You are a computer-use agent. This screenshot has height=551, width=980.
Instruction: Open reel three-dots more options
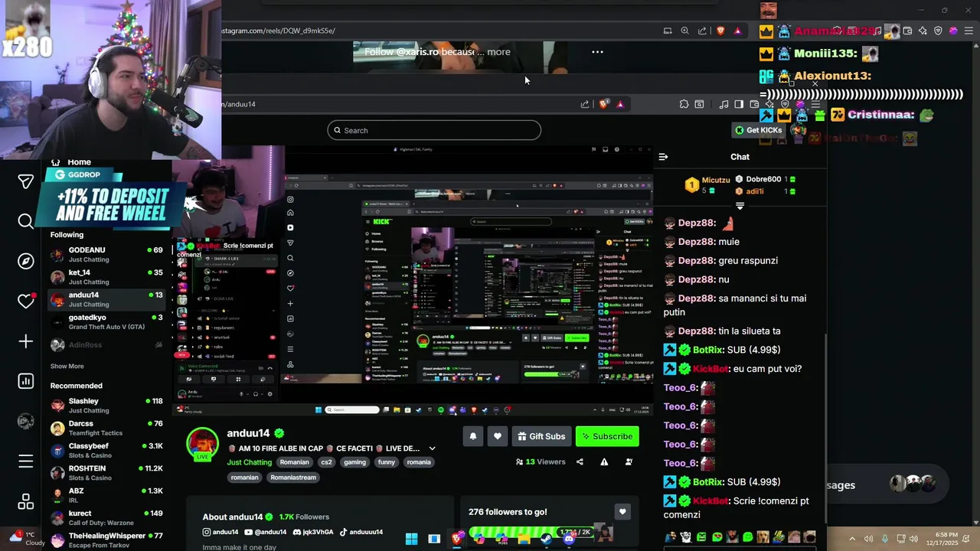597,52
